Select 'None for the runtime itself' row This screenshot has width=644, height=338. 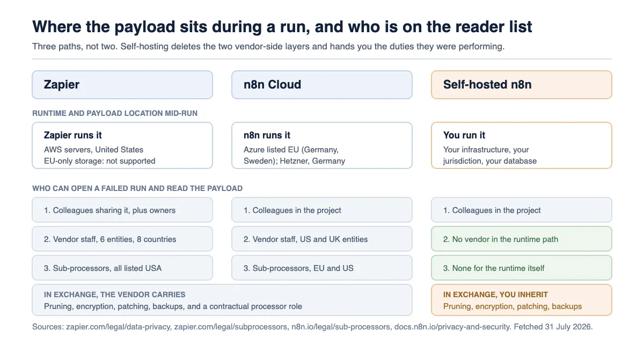(x=522, y=268)
